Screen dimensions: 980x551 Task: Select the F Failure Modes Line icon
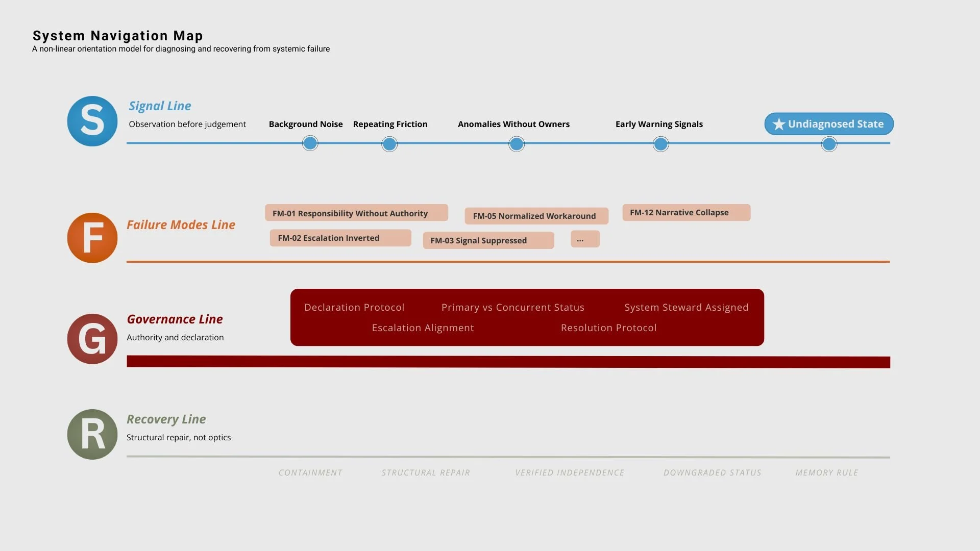(92, 238)
